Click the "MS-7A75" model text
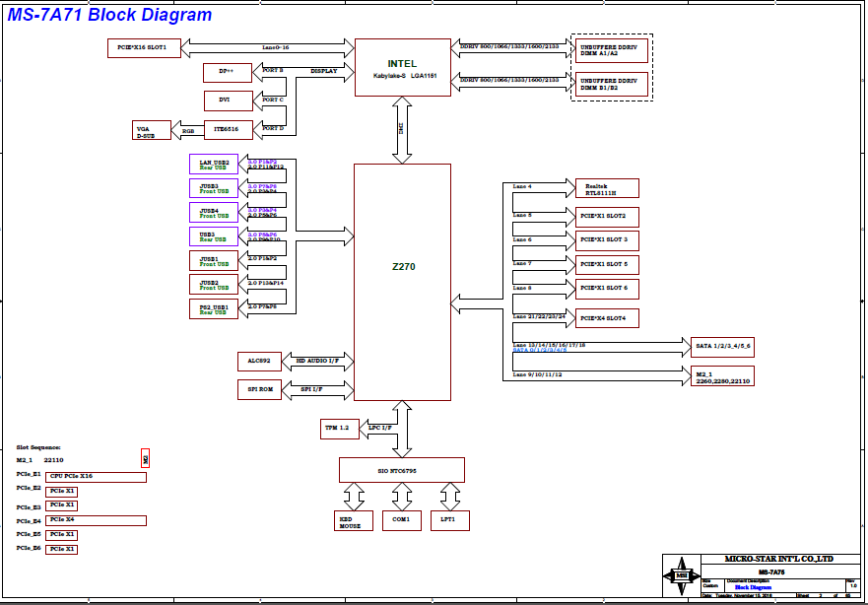Screen dimensions: 868x605 771,572
